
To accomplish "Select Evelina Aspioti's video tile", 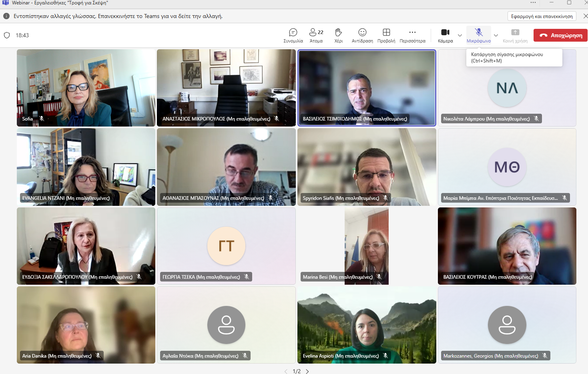I will tap(367, 325).
